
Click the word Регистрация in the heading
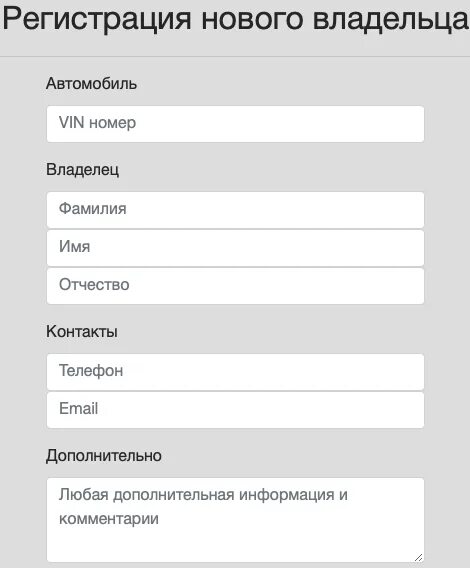point(97,19)
